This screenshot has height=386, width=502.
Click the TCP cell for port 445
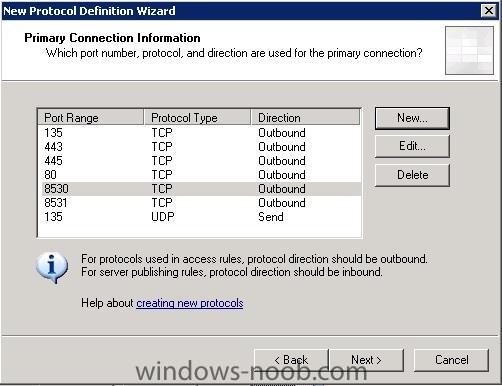pyautogui.click(x=162, y=161)
